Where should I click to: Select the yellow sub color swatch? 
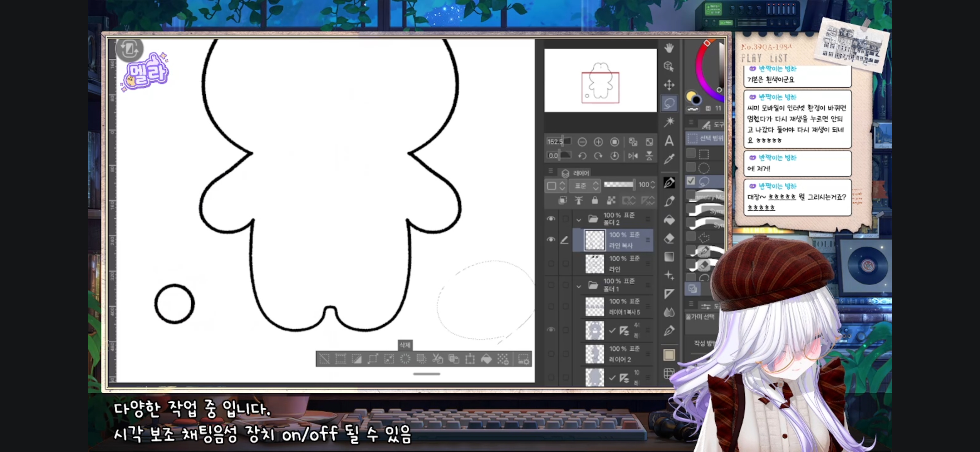690,95
